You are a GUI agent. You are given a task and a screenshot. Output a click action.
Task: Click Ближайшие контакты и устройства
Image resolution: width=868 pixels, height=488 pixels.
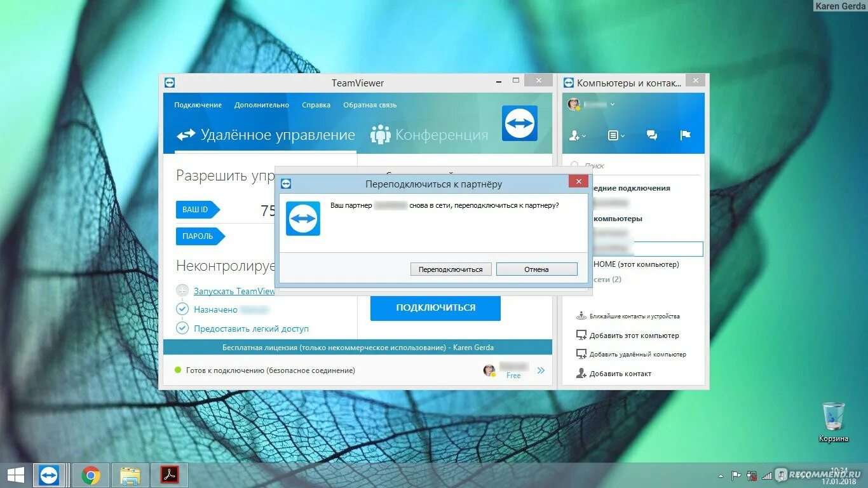point(634,316)
